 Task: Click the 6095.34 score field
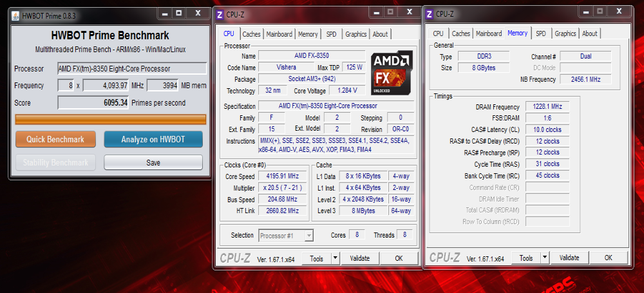pos(93,103)
